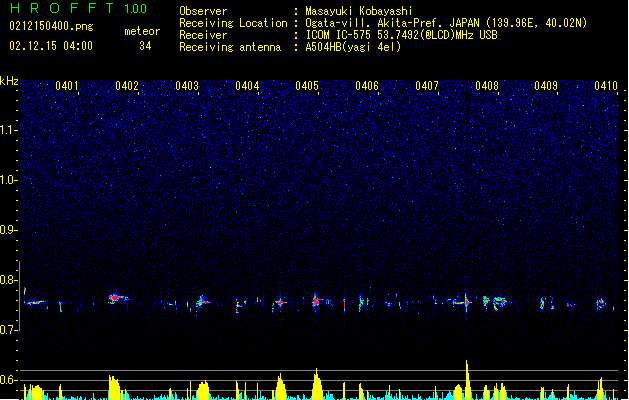Click the 0404 time marker

[247, 86]
